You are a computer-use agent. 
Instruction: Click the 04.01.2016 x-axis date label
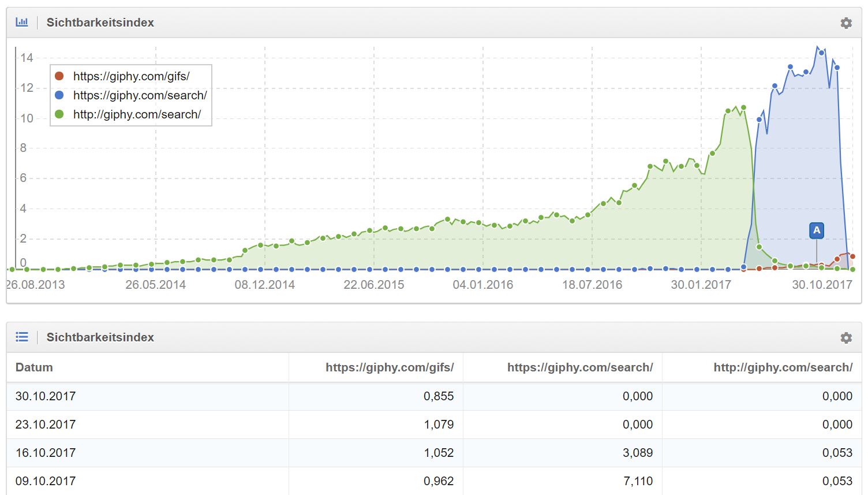(483, 285)
